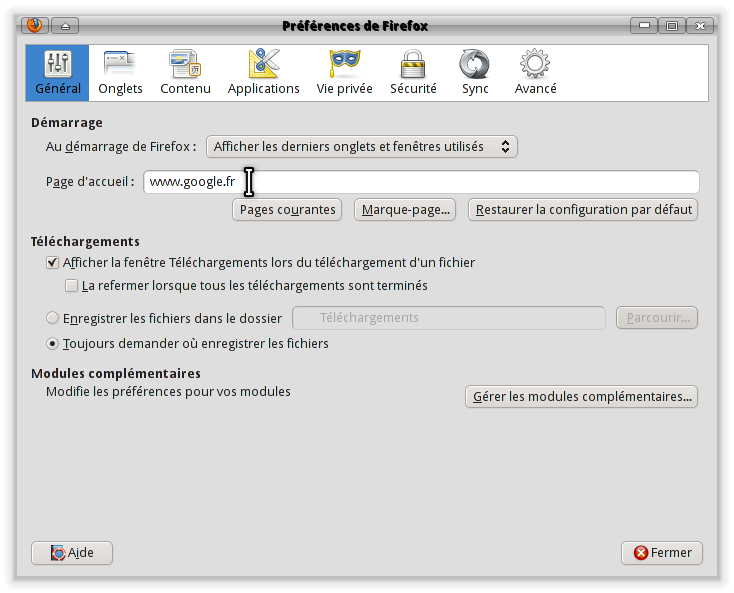
Task: Click the Démarrage section heading
Action: click(x=67, y=123)
